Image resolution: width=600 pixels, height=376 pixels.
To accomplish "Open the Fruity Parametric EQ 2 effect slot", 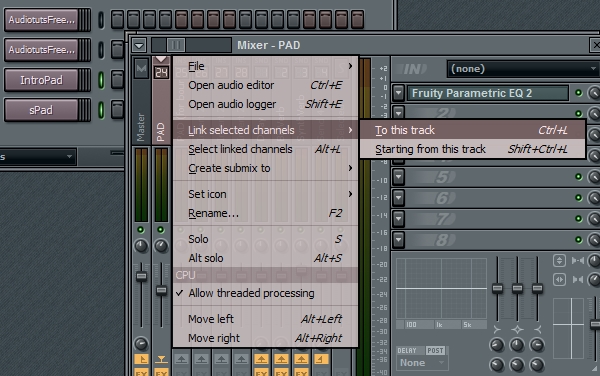I will pyautogui.click(x=488, y=93).
